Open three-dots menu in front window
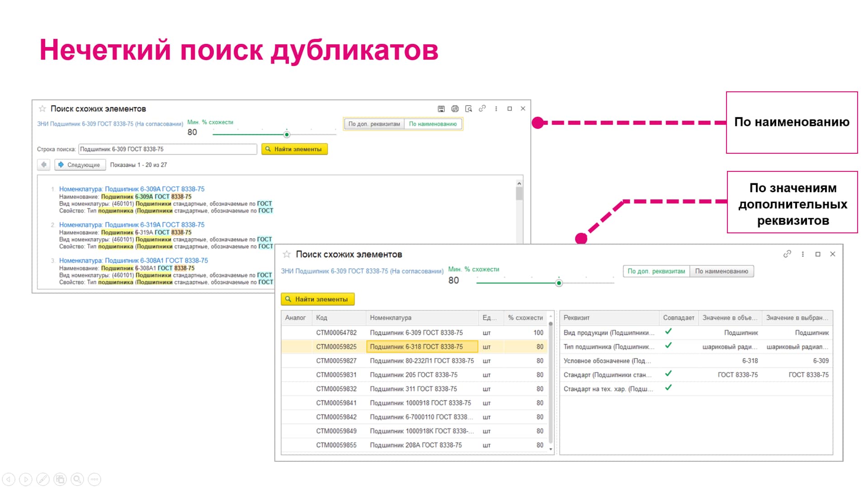The width and height of the screenshot is (868, 487). tap(803, 254)
